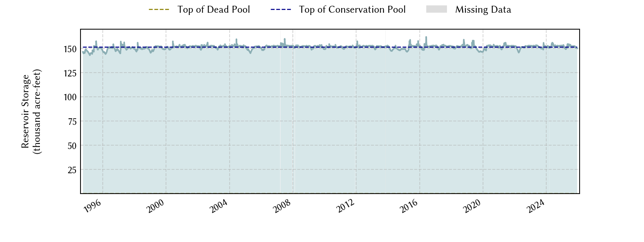Select the 50 y-axis tick label
Viewport: 644px width, 242px height.
72,146
